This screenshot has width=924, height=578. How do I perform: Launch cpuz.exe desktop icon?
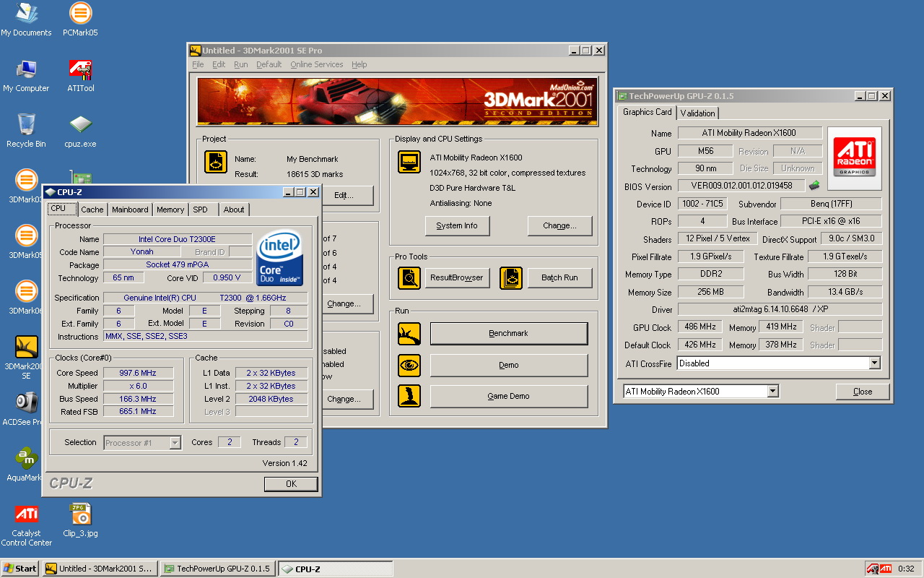80,131
